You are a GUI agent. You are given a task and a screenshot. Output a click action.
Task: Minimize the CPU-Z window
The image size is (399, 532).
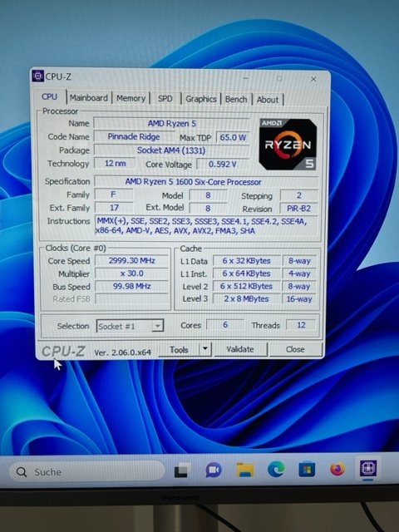pos(246,78)
